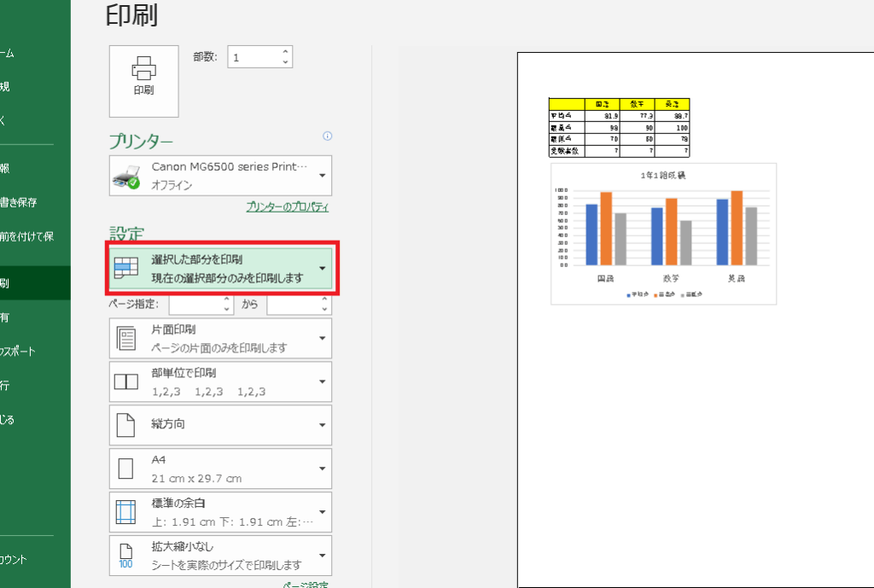Select エクスポート in the green sidebar
Image resolution: width=874 pixels, height=588 pixels.
[35, 351]
